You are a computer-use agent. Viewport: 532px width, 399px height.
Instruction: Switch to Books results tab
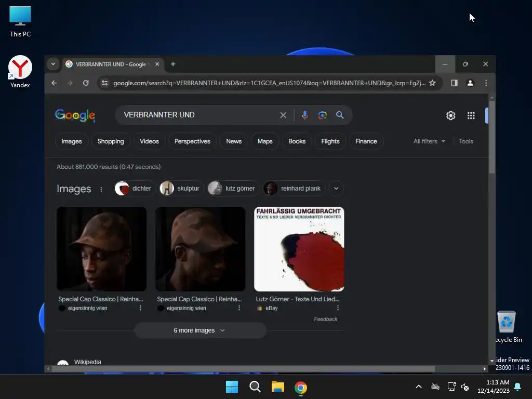pyautogui.click(x=297, y=141)
